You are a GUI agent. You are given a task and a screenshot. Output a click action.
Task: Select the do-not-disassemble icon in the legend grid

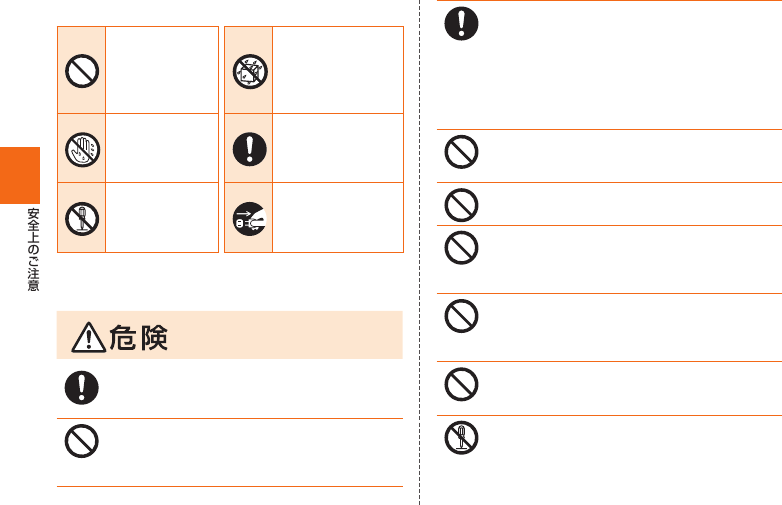click(x=80, y=218)
